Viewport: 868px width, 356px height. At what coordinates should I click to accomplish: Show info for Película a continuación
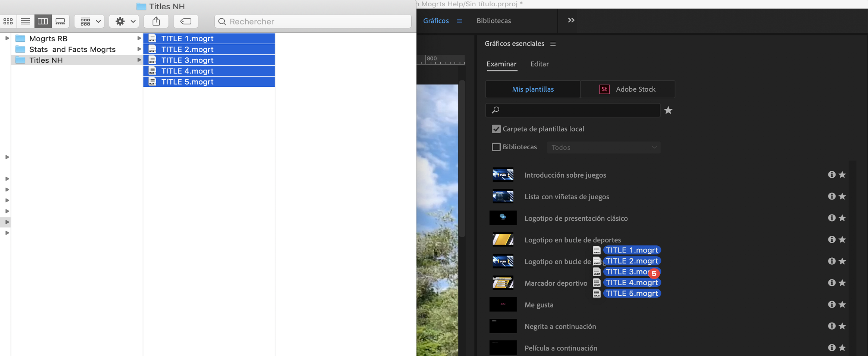pyautogui.click(x=831, y=347)
